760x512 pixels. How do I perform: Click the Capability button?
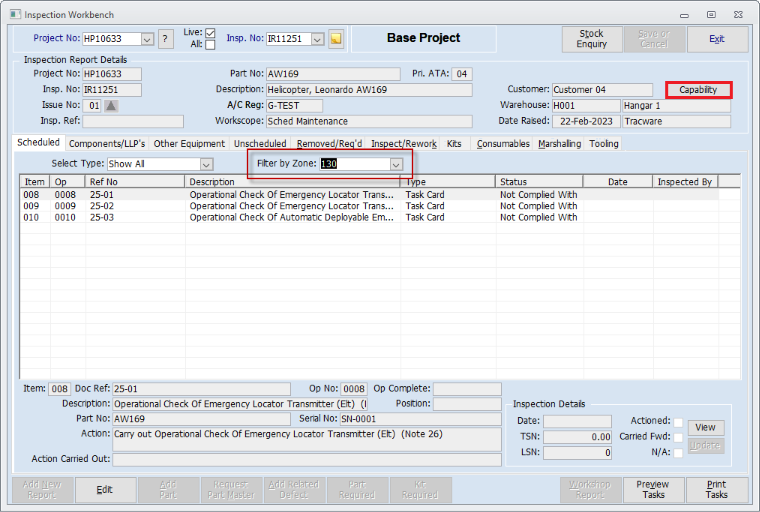(x=698, y=90)
